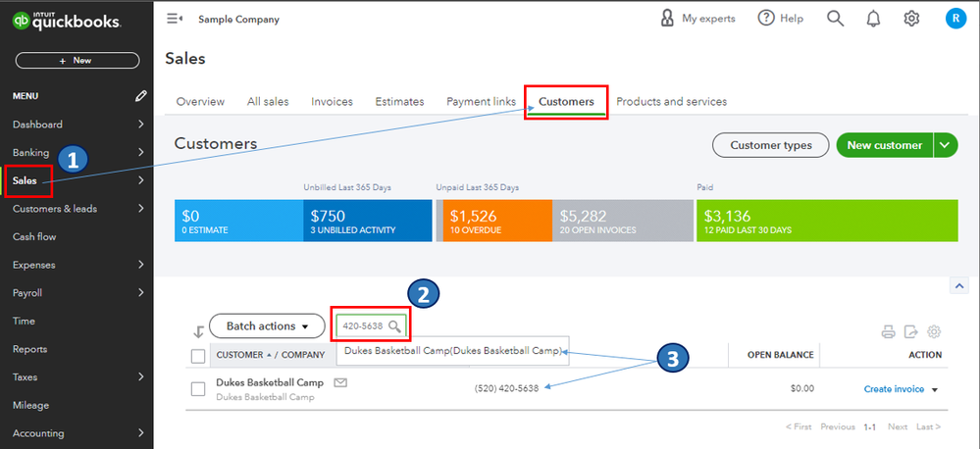Open the Products and services tab
The height and width of the screenshot is (449, 980).
point(671,102)
